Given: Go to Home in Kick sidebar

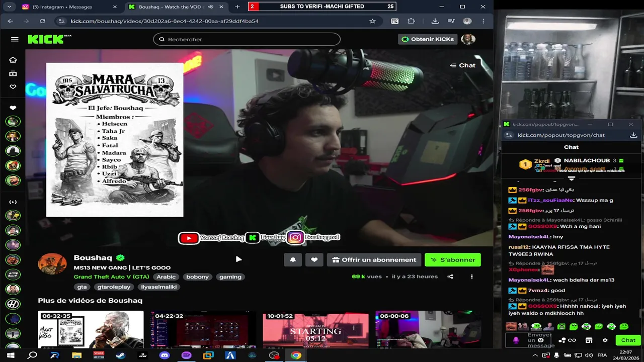Looking at the screenshot, I should 13,60.
